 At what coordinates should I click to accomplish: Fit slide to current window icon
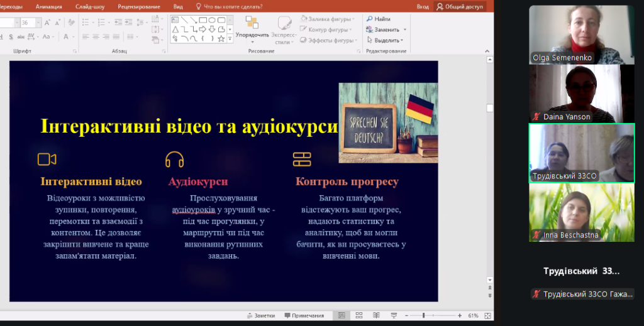[486, 315]
